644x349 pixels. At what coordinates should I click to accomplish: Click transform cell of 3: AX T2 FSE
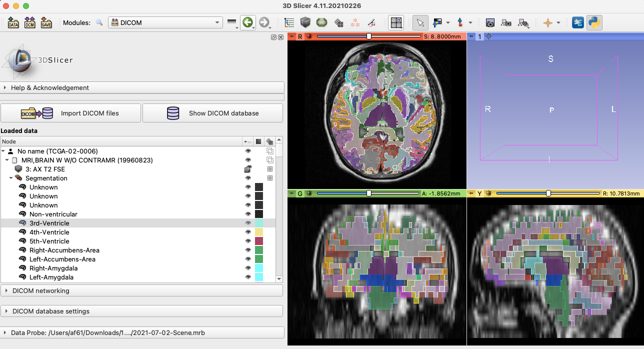coord(269,169)
